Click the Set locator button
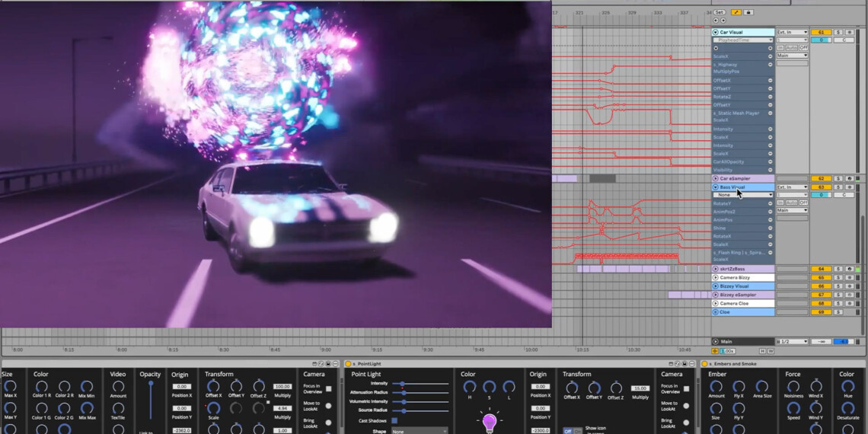Viewport: 868px width, 434px height. [720, 12]
